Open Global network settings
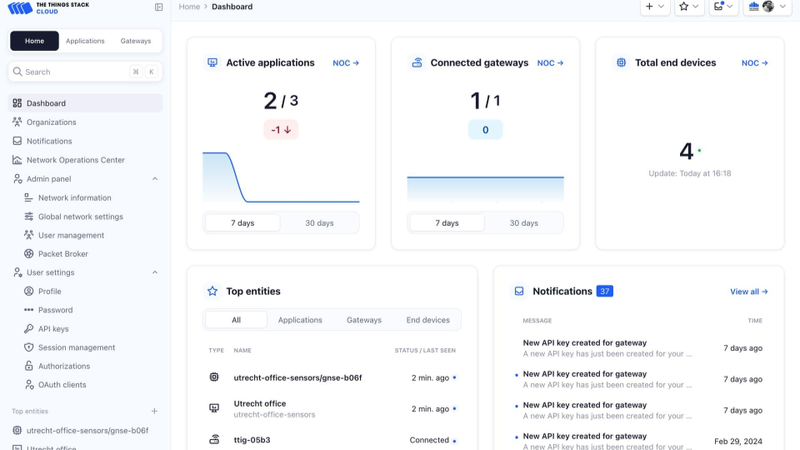800x450 pixels. point(80,216)
